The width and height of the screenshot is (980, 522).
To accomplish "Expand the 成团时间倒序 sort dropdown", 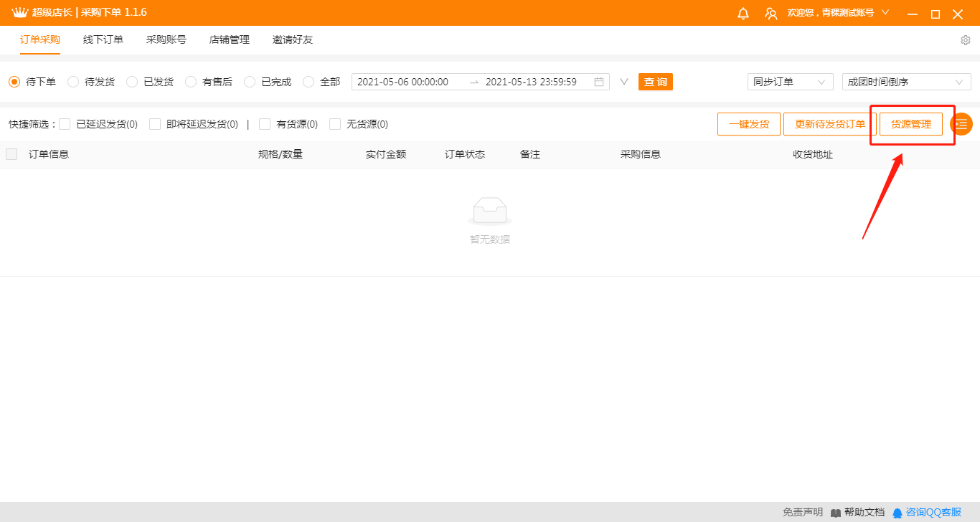I will click(906, 82).
